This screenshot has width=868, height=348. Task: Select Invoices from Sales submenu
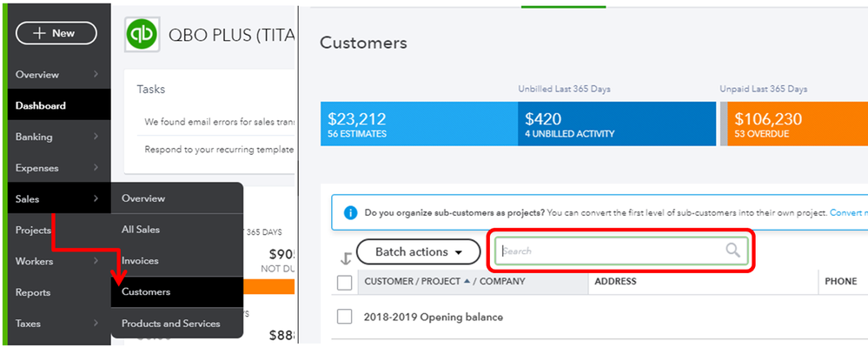click(x=140, y=260)
